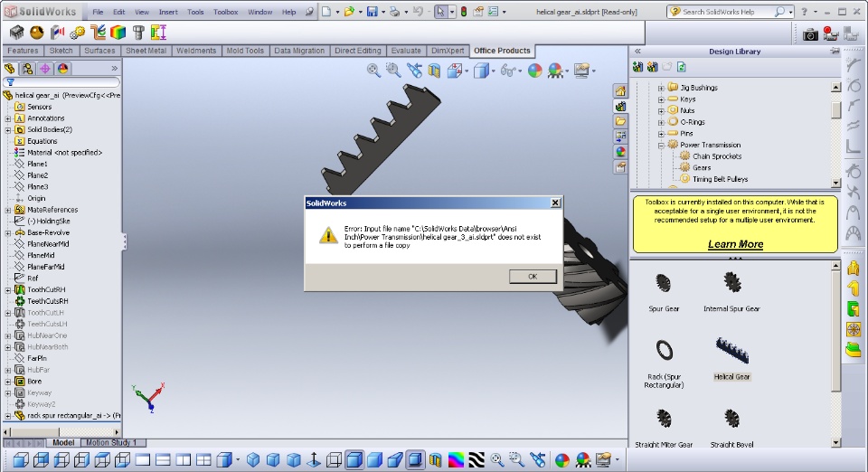Expand the Bore feature node

tap(8, 382)
